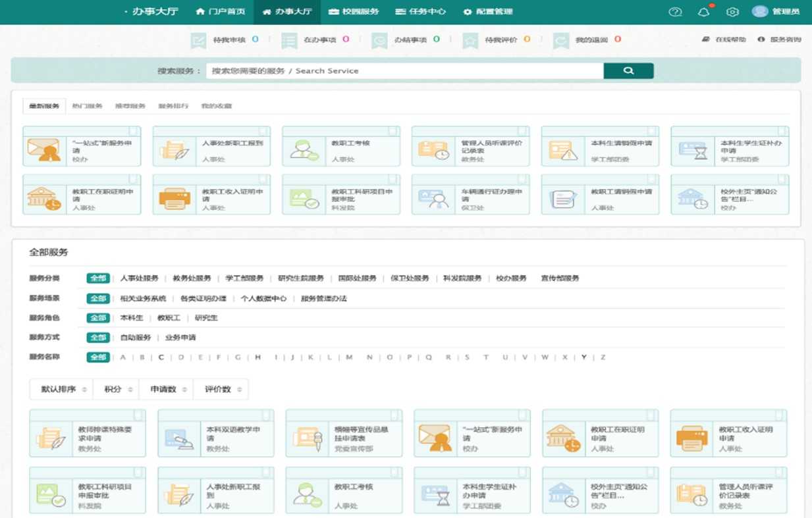This screenshot has height=518, width=812.
Task: Select 全部 in 服务角色 filter row
Action: (98, 318)
